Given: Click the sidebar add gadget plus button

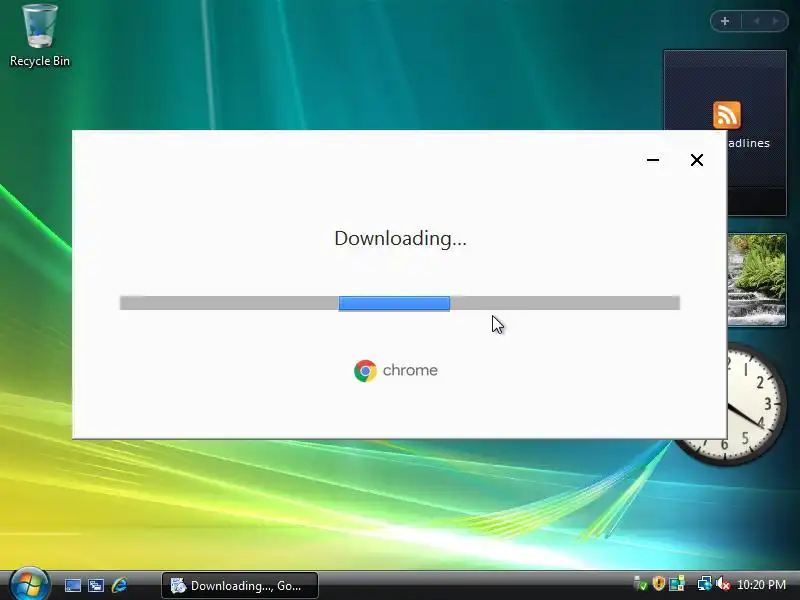Looking at the screenshot, I should [x=725, y=21].
